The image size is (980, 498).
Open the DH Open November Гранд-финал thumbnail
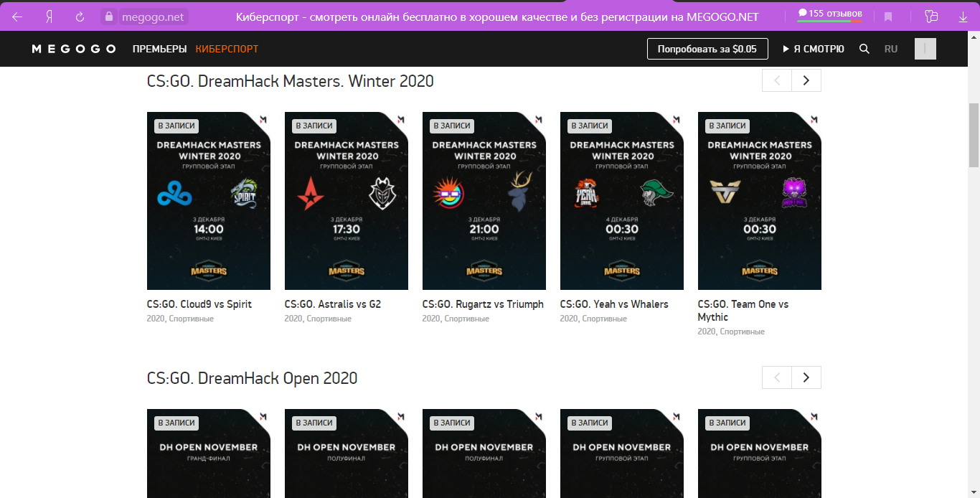[209, 454]
